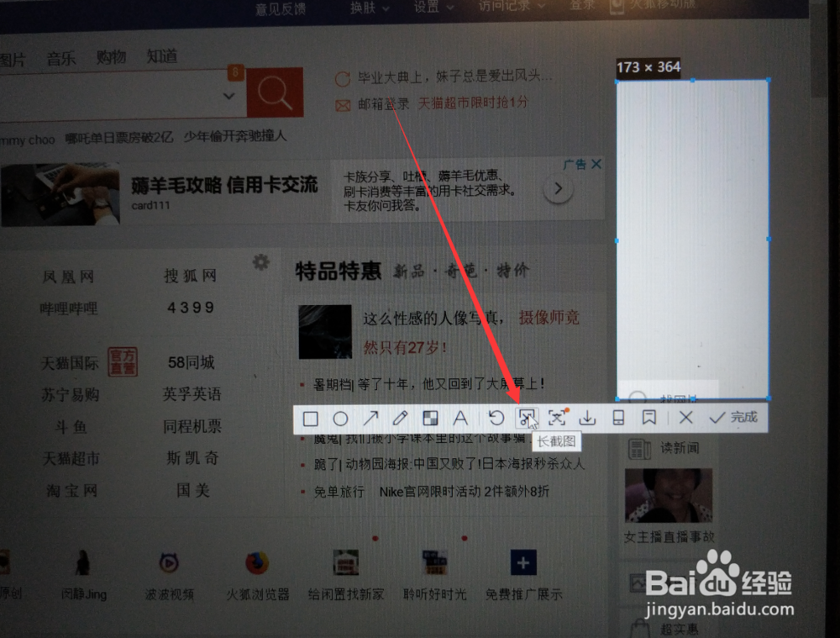Open the 天猫超市限时抢1分 link

(472, 103)
